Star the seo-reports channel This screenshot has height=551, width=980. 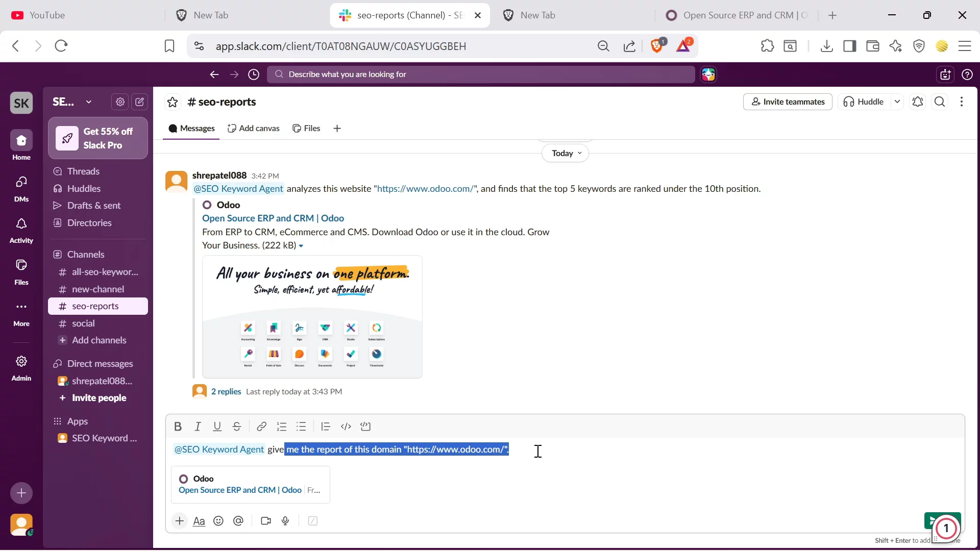173,102
